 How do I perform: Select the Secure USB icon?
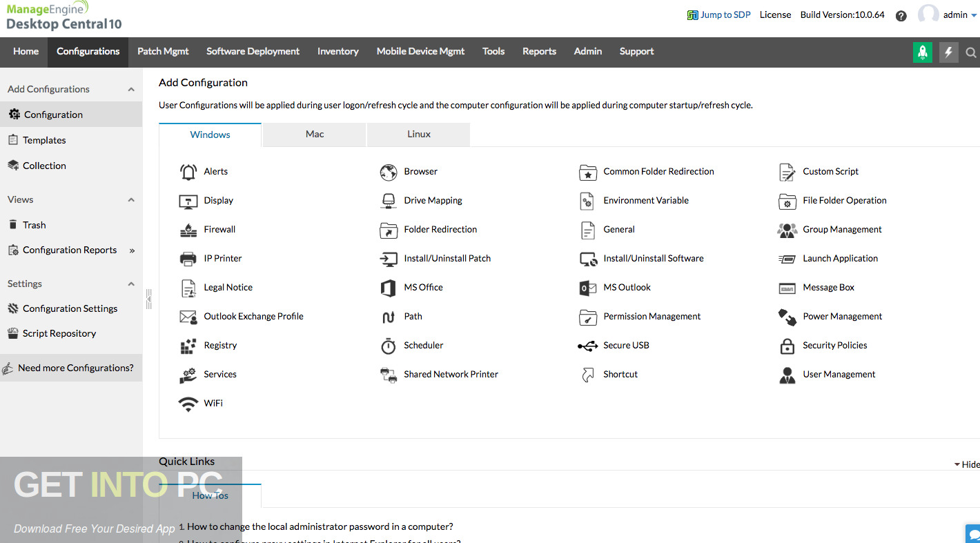coord(587,345)
